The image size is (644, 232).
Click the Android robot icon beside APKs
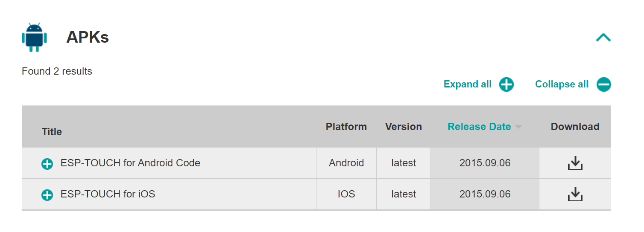click(x=34, y=38)
